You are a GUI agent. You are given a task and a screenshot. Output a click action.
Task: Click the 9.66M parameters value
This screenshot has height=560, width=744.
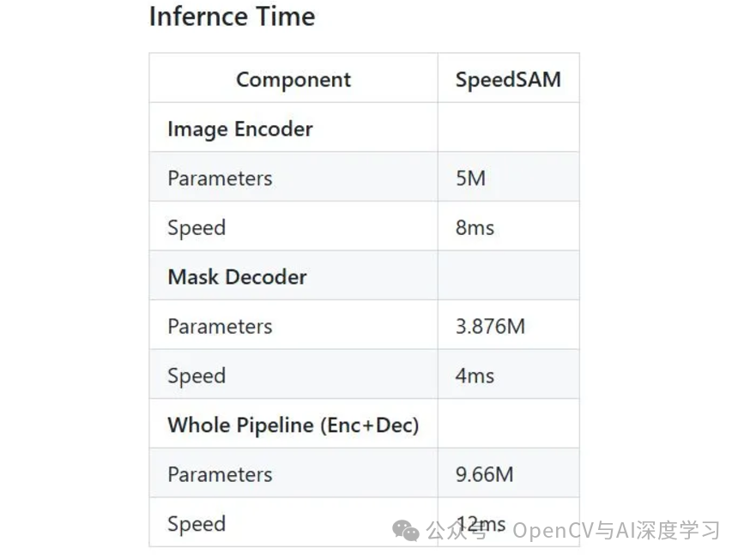pyautogui.click(x=485, y=475)
